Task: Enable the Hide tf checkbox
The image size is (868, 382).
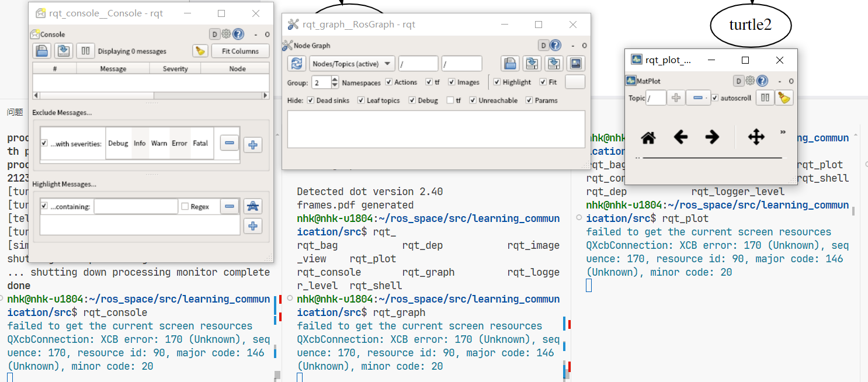Action: 450,100
